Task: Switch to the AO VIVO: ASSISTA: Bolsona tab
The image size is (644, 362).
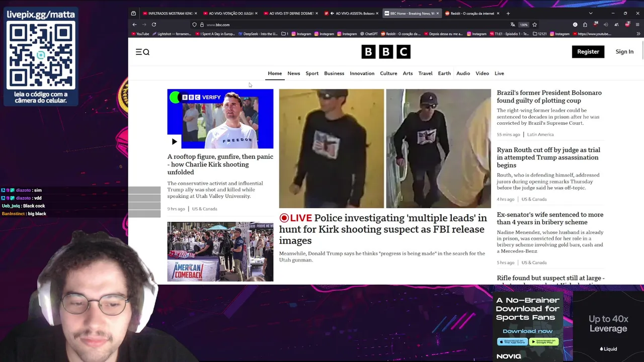Action: click(x=351, y=14)
